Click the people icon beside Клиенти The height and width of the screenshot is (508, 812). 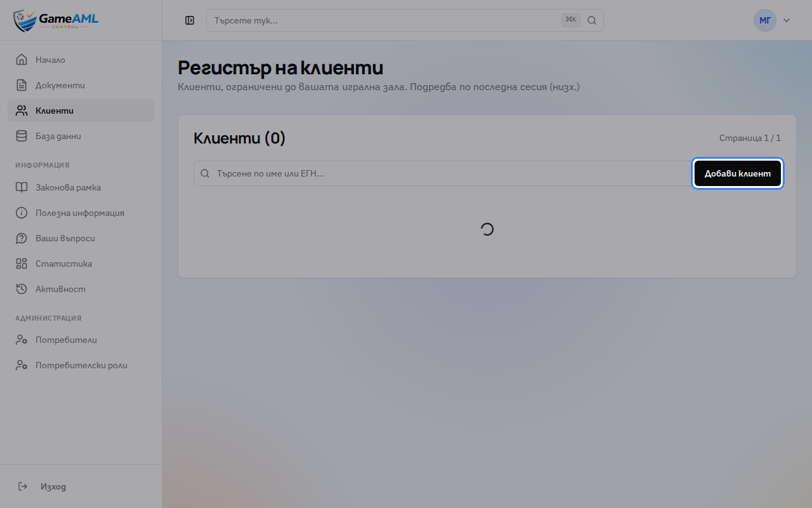tap(22, 110)
